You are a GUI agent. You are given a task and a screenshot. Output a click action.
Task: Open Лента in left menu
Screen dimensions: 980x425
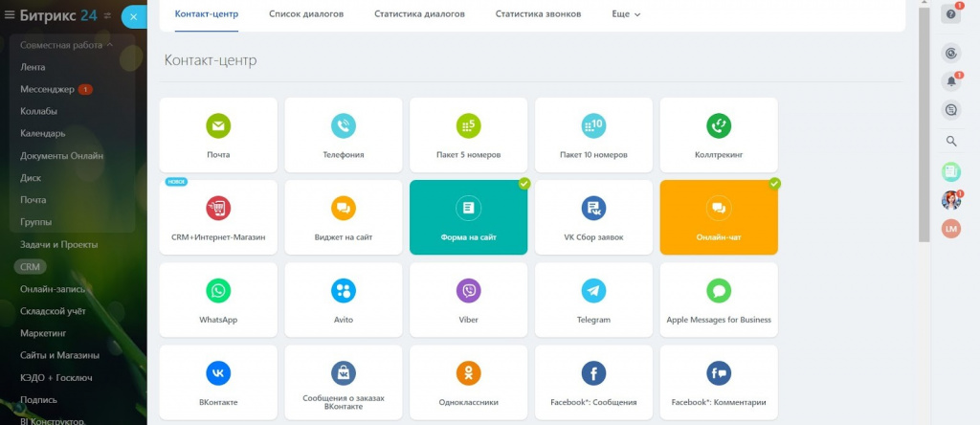[33, 67]
